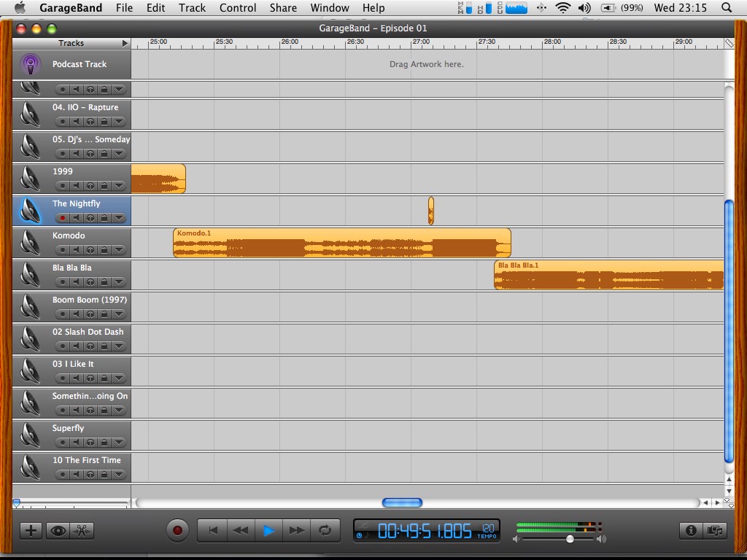The height and width of the screenshot is (560, 747).
Task: Open the Apple menu
Action: click(x=20, y=7)
